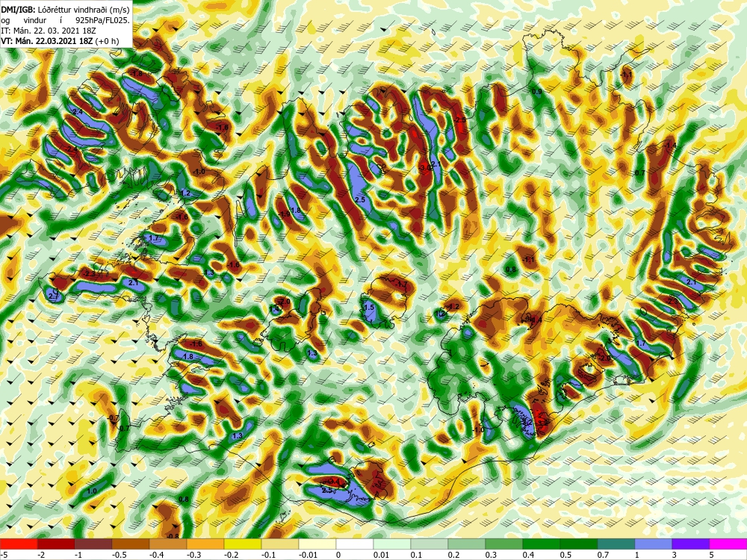Screen dimensions: 747x560
Task: Select the '1.5' value label on the map
Action: click(x=369, y=308)
